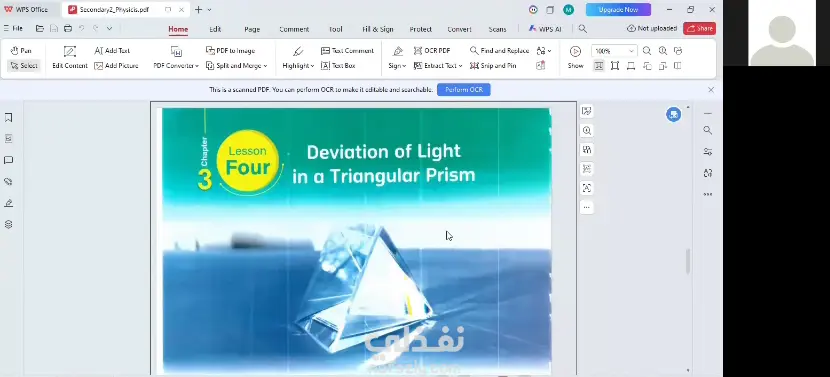Switch to the Page ribbon tab
The height and width of the screenshot is (377, 830).
pyautogui.click(x=252, y=29)
